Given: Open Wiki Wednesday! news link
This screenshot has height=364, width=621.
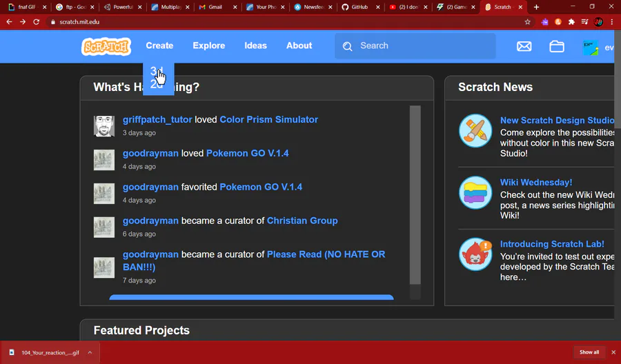Looking at the screenshot, I should tap(536, 183).
